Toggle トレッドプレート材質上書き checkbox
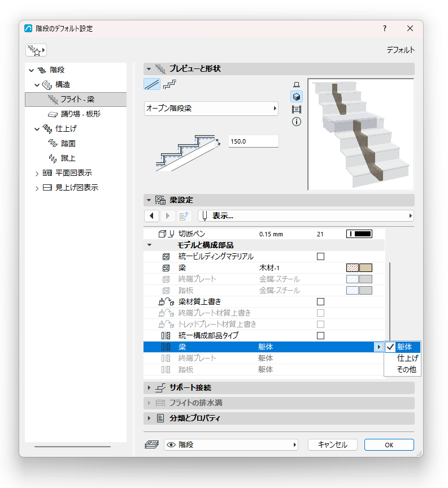This screenshot has width=448, height=488. click(x=320, y=324)
